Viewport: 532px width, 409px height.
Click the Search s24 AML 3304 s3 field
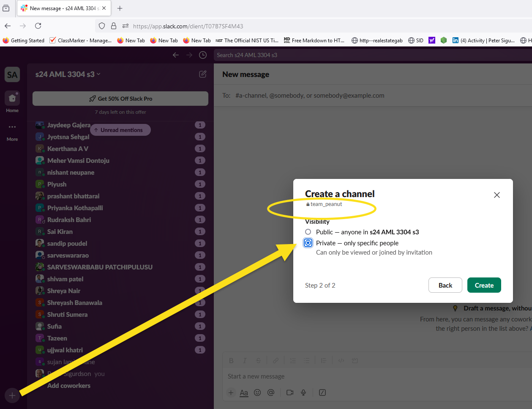pos(373,55)
